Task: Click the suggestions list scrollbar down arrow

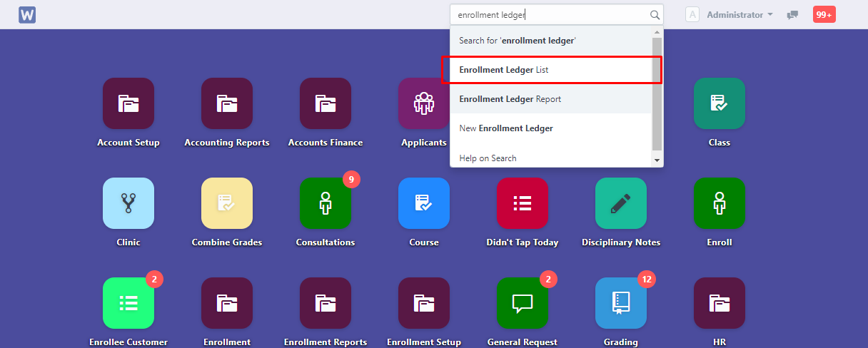Action: pos(657,161)
